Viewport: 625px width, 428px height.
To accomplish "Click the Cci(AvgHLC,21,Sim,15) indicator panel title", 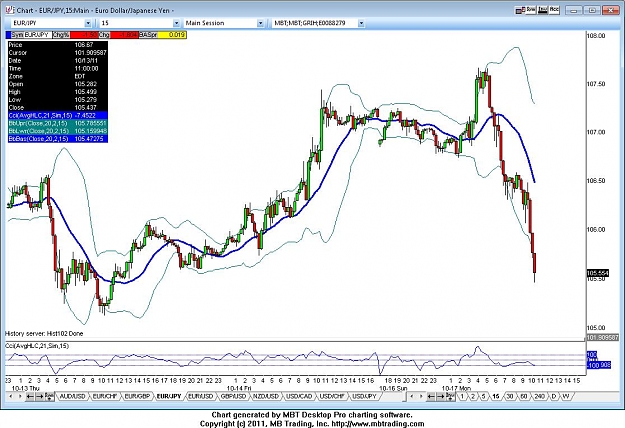I will point(37,346).
